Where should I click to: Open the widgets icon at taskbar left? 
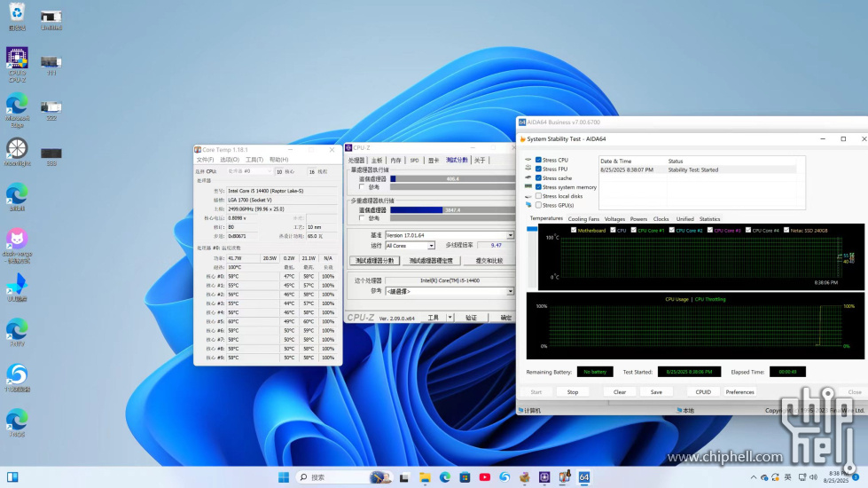(x=12, y=477)
